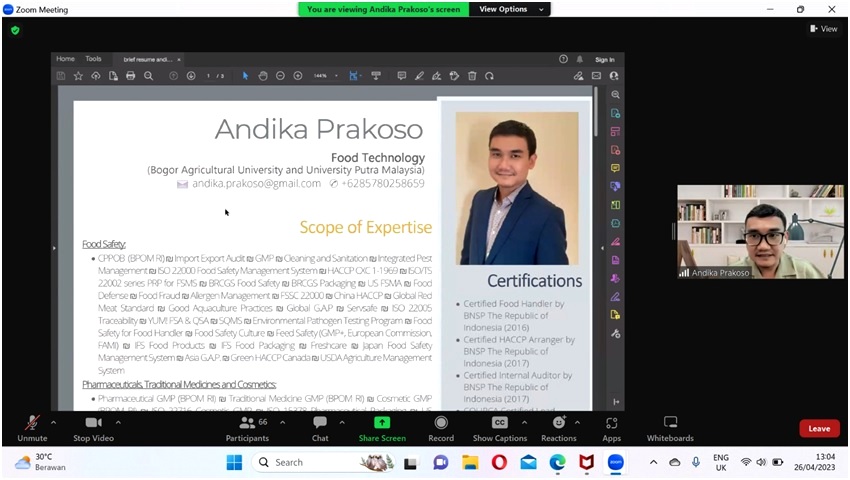
Task: Click the more tools wrench icon in the right sidebar
Action: point(615,334)
